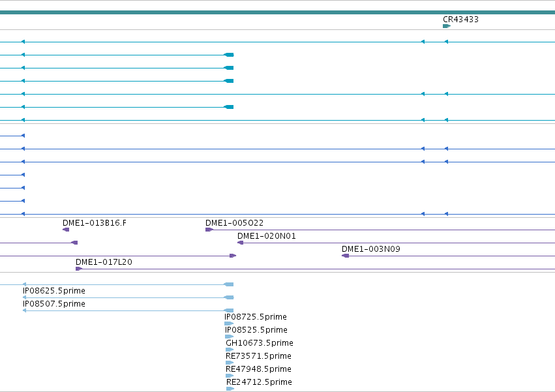Click the DME1-020N01 label
Viewport: 555px width, 392px height.
click(267, 236)
